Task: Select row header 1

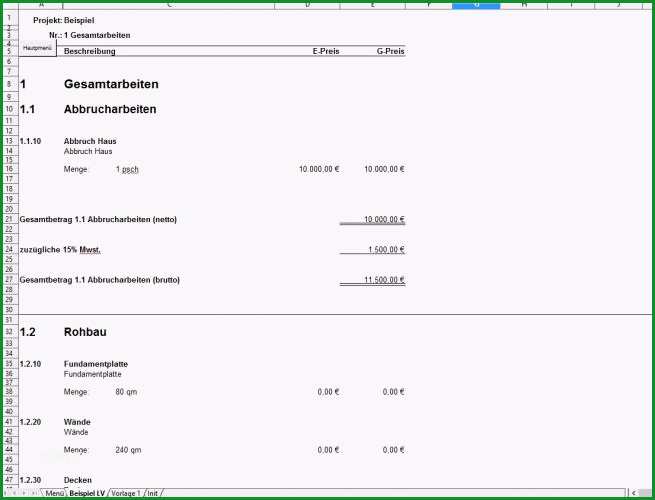Action: [9, 18]
